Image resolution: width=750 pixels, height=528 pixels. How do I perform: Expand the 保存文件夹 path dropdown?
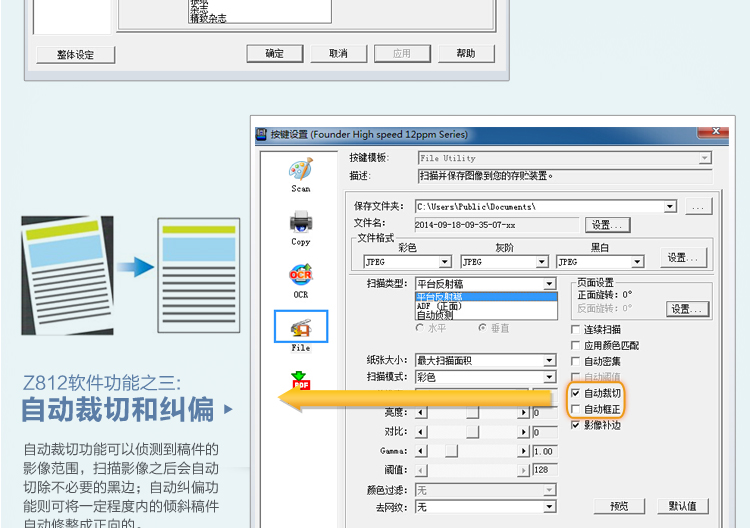[670, 207]
